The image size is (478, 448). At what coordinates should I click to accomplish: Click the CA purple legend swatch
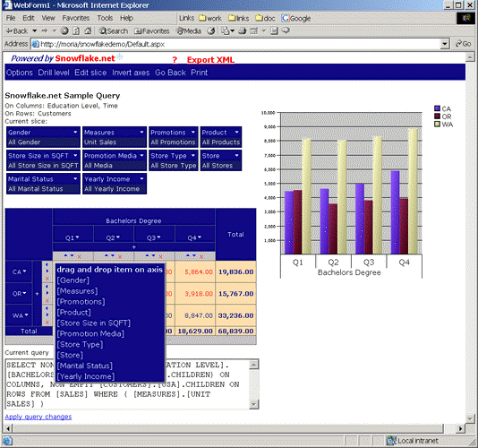tap(437, 108)
